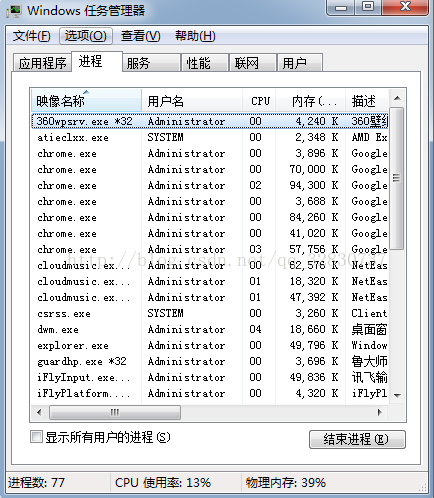Select cloudmusic process using 62,576 K
The image size is (434, 498).
pyautogui.click(x=210, y=265)
